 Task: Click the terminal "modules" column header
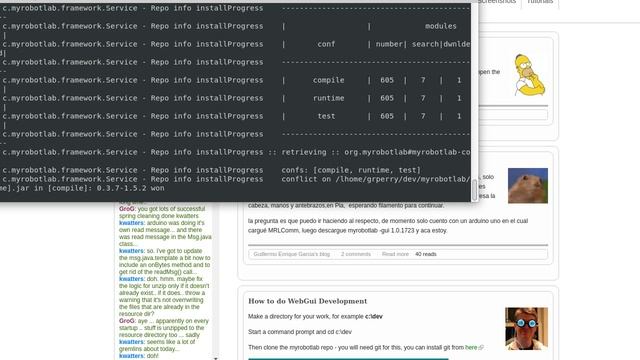(x=441, y=26)
